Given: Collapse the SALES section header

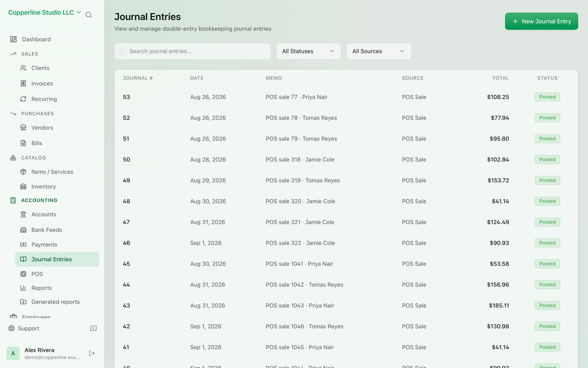Looking at the screenshot, I should tap(30, 54).
